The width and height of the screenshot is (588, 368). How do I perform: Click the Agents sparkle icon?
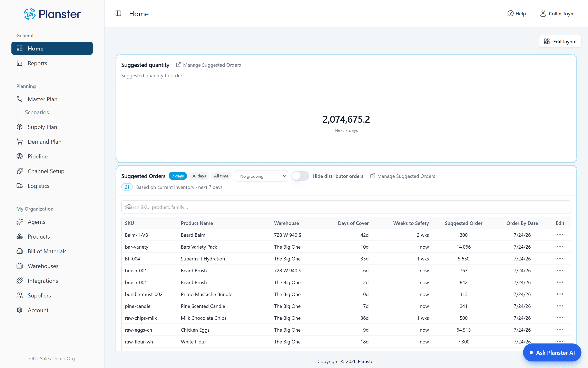[x=20, y=222]
